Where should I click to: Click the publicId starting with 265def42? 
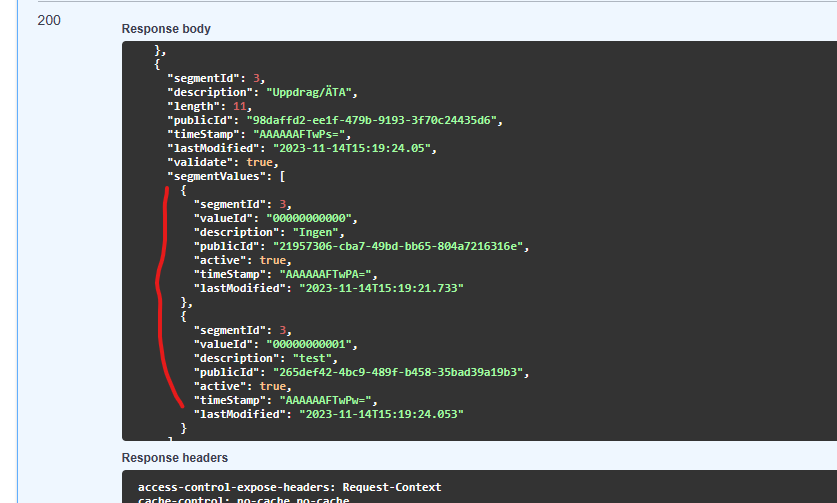tap(398, 372)
